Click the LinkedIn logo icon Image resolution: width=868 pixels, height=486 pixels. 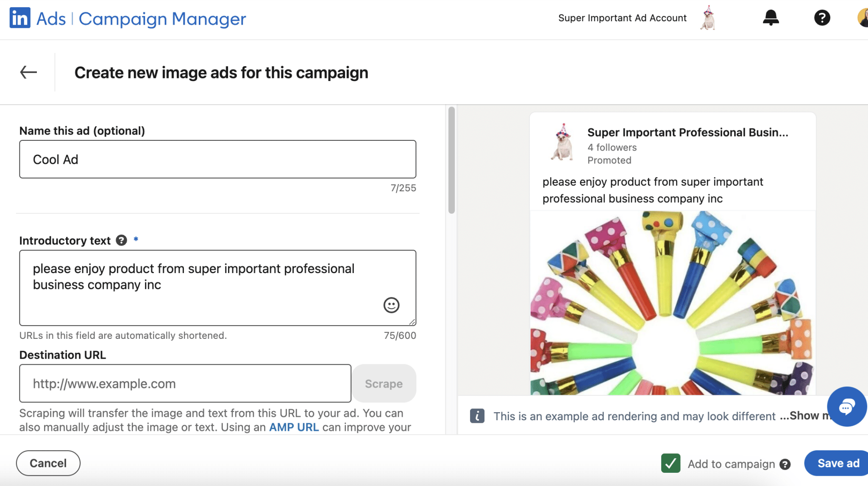[19, 18]
